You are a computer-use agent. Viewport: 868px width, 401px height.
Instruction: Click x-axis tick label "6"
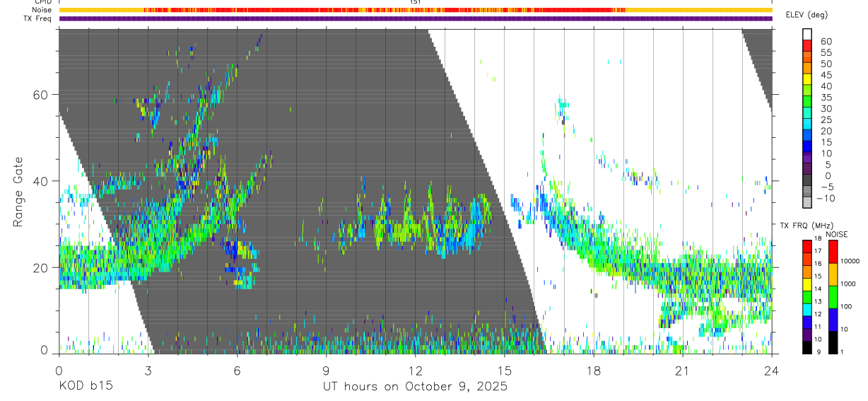click(x=237, y=371)
